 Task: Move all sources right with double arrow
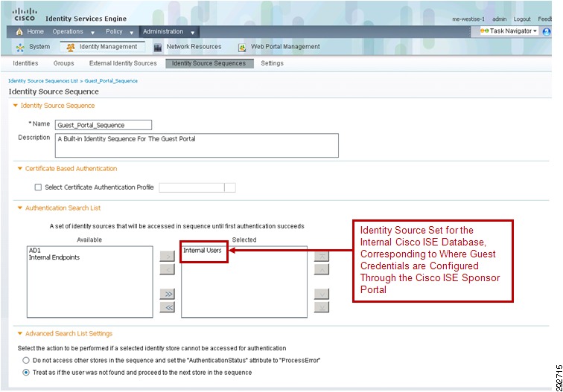(168, 294)
